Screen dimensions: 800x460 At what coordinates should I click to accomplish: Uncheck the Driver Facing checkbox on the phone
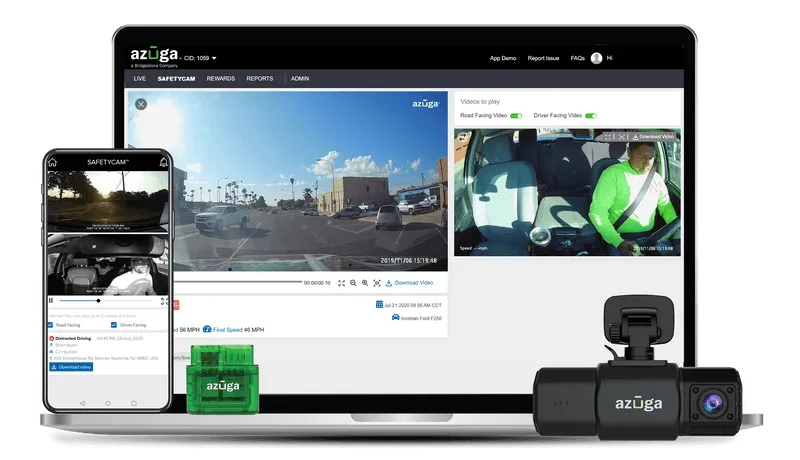(x=114, y=325)
